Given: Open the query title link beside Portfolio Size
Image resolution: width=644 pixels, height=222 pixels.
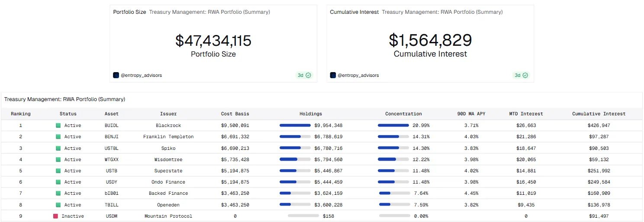Looking at the screenshot, I should pos(209,12).
